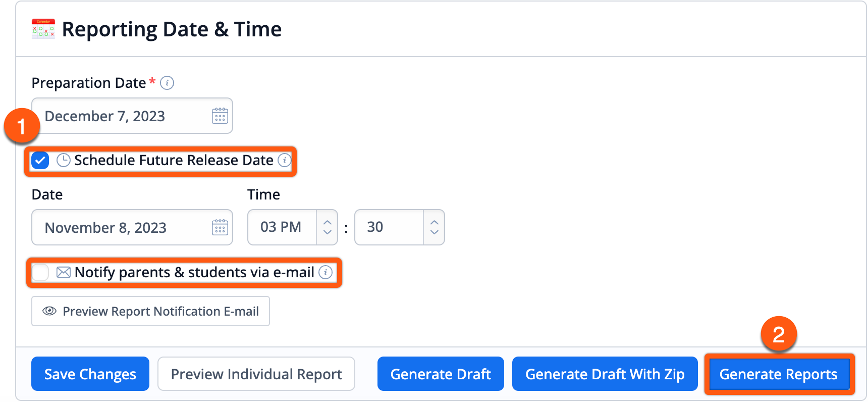Show info for Notify parents & students

coord(326,273)
